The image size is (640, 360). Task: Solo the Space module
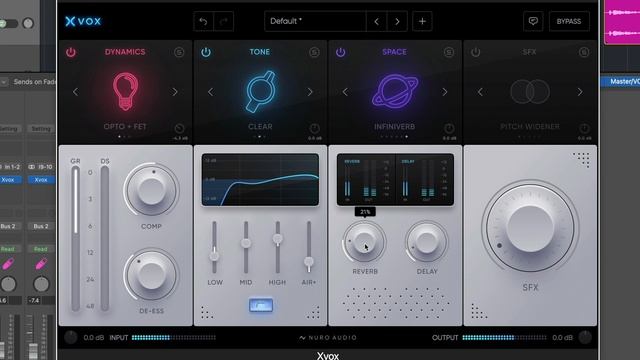[449, 52]
